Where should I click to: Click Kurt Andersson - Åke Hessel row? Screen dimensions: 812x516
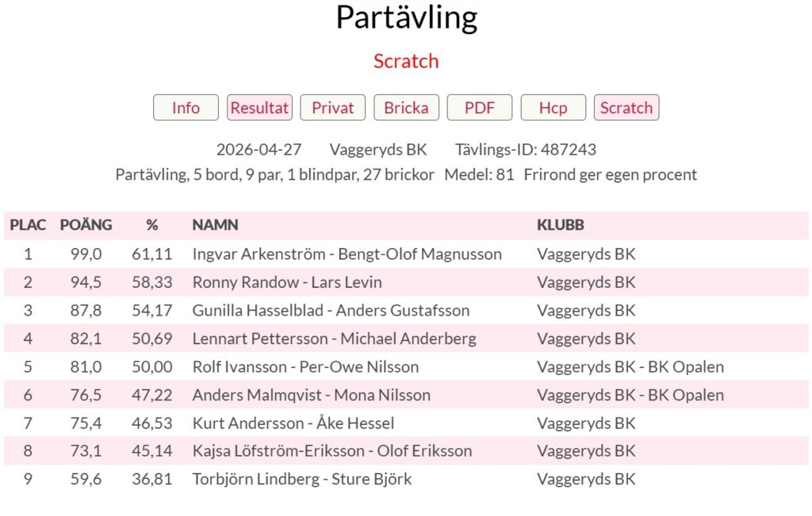tap(293, 423)
